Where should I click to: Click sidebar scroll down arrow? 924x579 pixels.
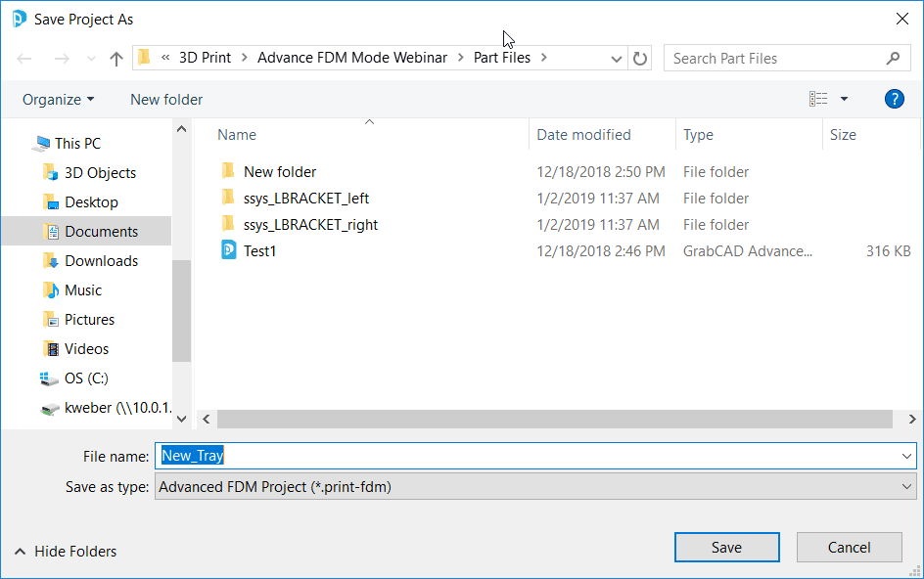point(181,419)
